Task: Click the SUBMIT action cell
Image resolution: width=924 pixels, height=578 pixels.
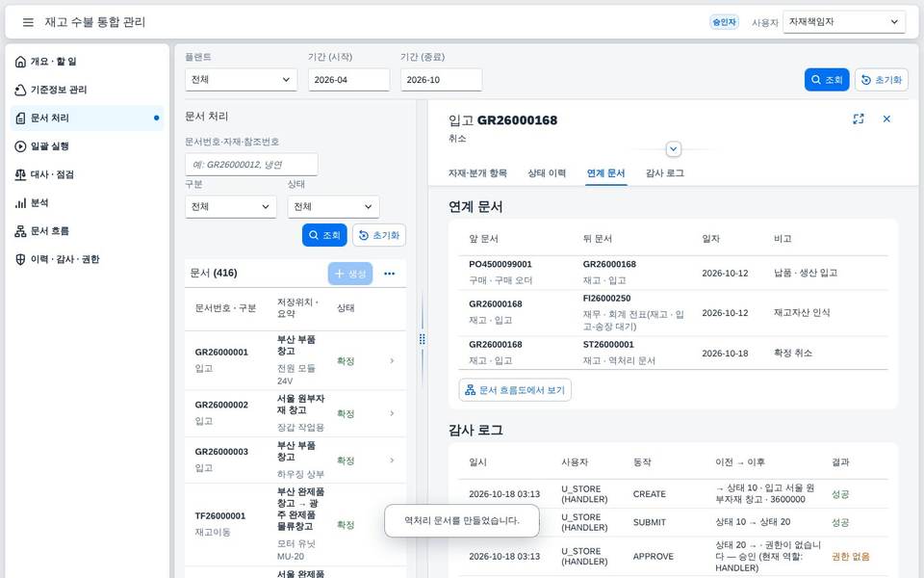Action: click(650, 522)
